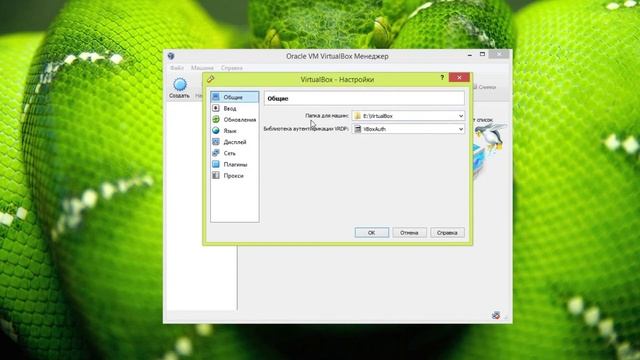640x360 pixels.
Task: Open the Язык settings category
Action: (234, 131)
